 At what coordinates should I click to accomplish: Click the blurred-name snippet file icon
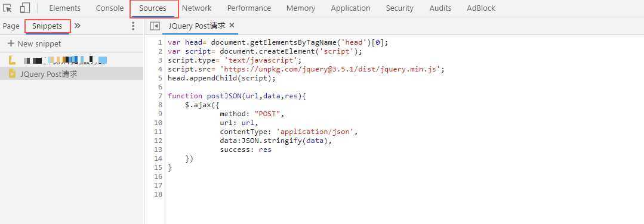pos(12,60)
